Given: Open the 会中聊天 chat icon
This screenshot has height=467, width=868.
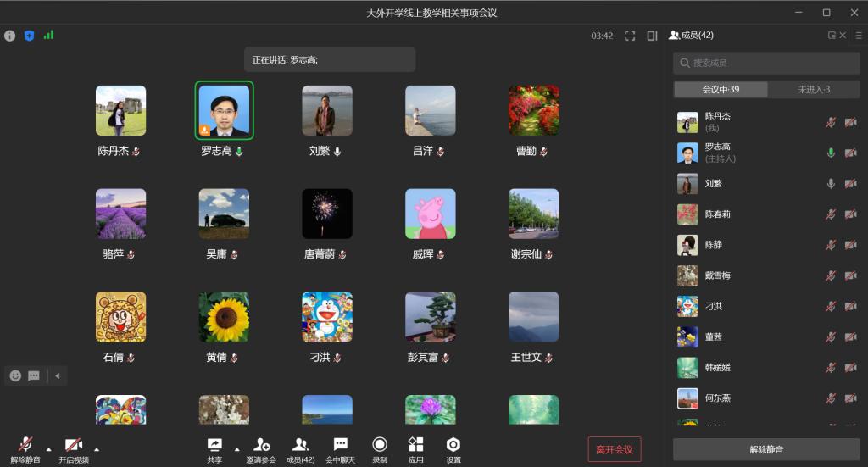Looking at the screenshot, I should tap(340, 445).
